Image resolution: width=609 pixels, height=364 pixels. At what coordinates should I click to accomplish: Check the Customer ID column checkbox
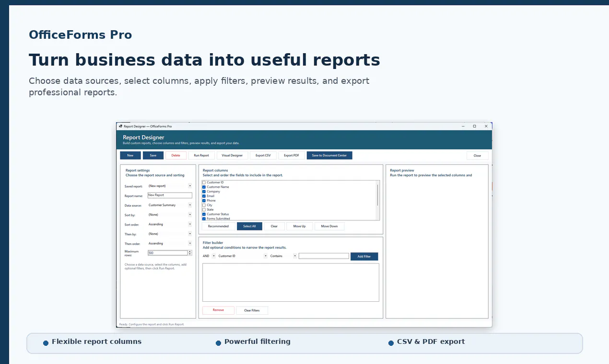coord(204,182)
